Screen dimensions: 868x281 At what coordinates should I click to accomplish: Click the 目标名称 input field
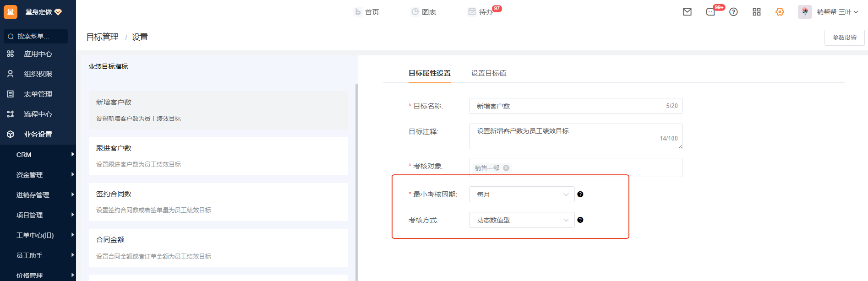coord(568,106)
